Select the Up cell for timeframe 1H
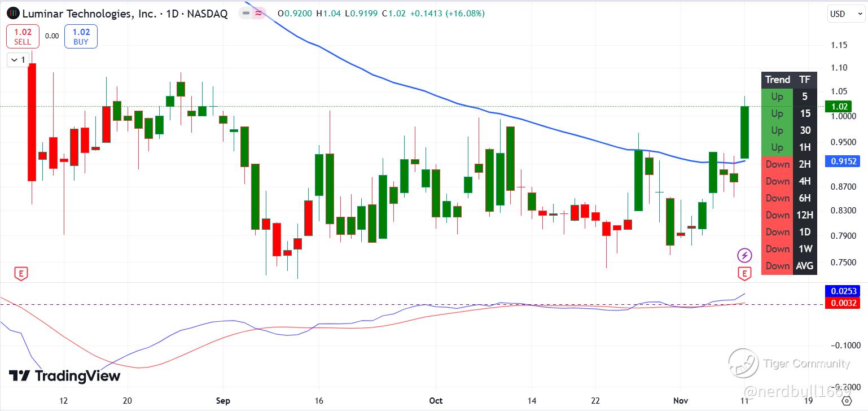Image resolution: width=868 pixels, height=411 pixels. click(777, 147)
